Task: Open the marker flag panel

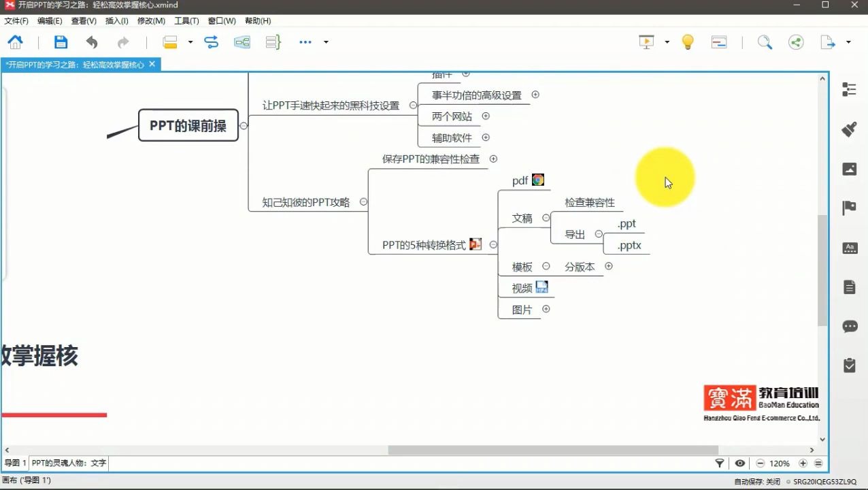Action: [850, 207]
